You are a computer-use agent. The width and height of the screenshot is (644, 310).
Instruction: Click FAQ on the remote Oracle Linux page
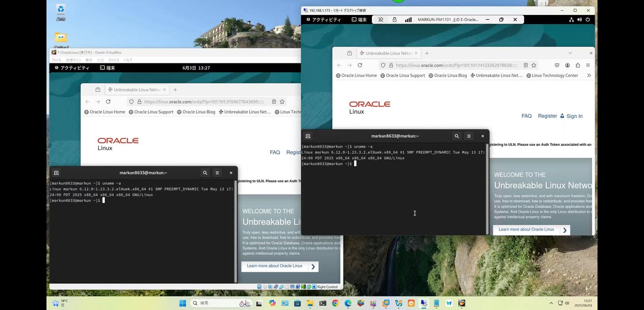tap(526, 116)
